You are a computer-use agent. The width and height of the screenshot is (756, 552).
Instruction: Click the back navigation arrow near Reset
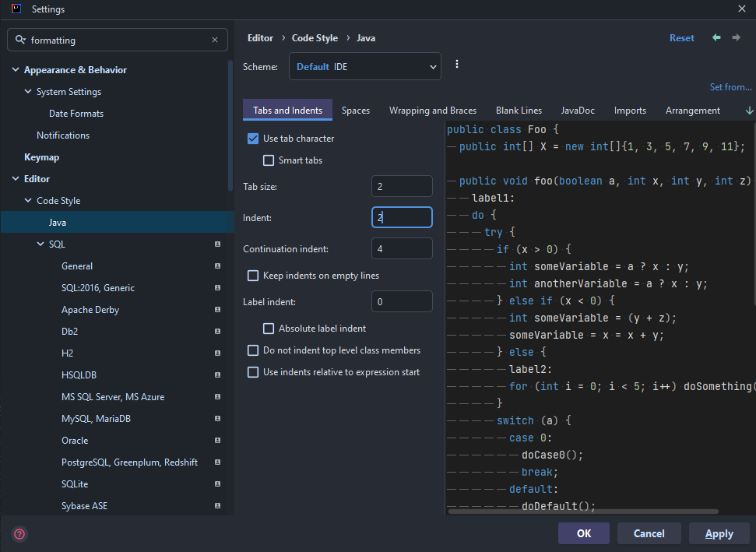[x=716, y=37]
